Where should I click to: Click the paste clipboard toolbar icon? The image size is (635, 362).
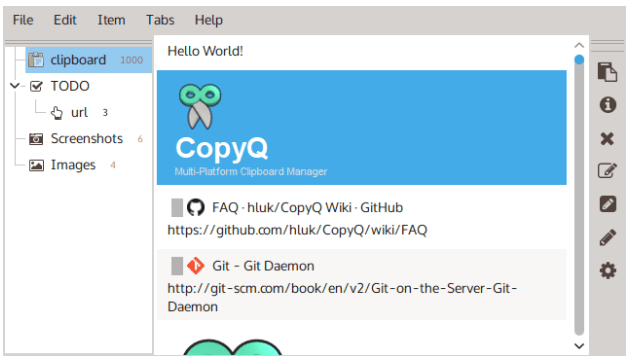[x=607, y=72]
